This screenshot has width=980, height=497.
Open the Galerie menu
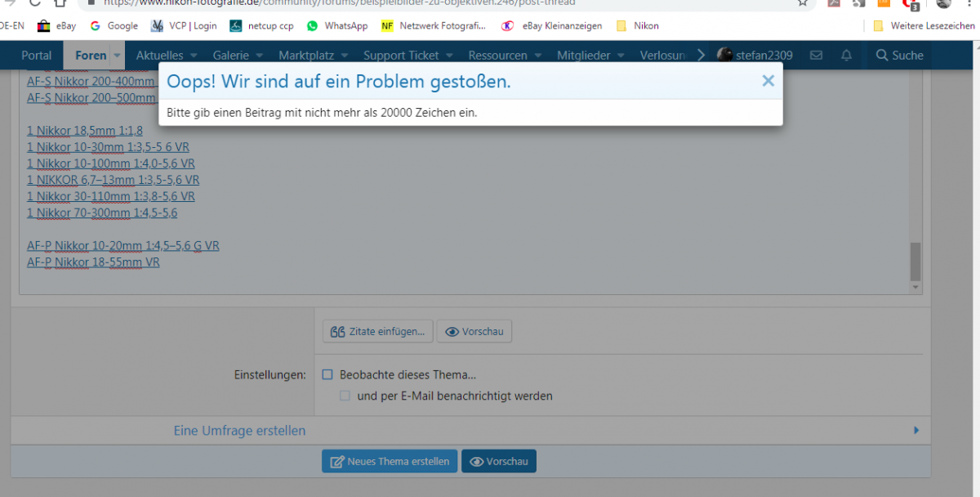point(230,56)
